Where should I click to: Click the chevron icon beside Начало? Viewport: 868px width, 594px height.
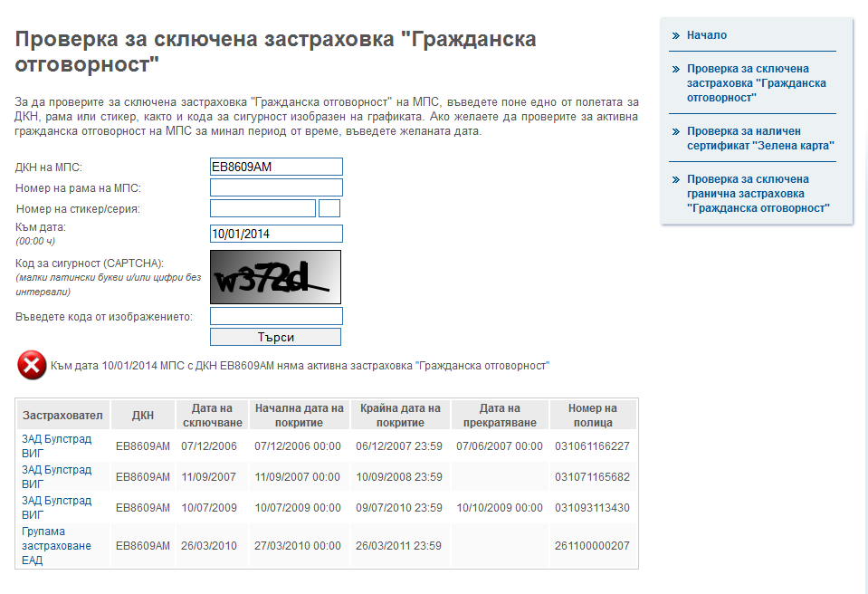click(x=675, y=35)
